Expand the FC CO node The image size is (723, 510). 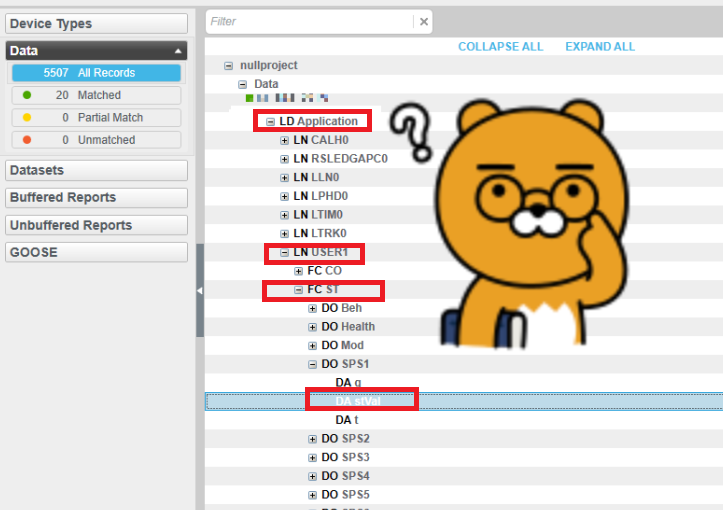[298, 271]
